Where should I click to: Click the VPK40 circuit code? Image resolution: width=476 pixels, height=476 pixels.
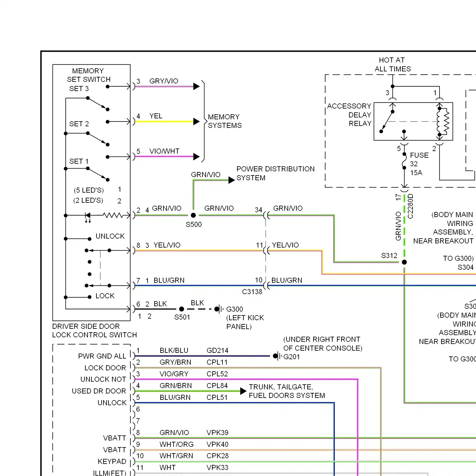pyautogui.click(x=217, y=444)
